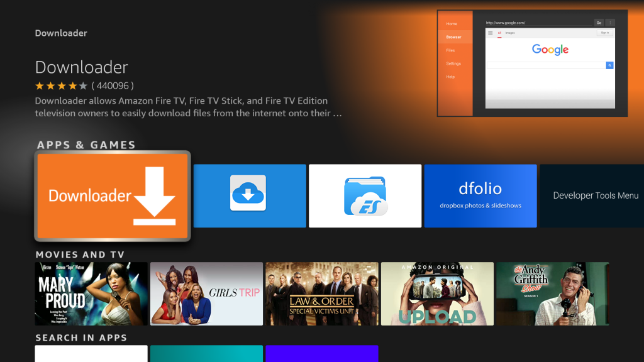Click the Apps & Games section heading
This screenshot has width=644, height=362.
tap(86, 145)
